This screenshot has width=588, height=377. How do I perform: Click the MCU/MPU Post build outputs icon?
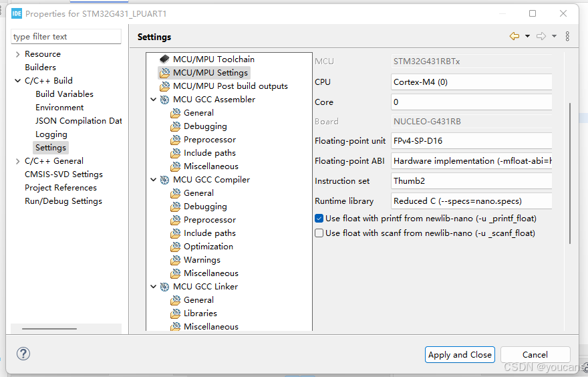(164, 86)
